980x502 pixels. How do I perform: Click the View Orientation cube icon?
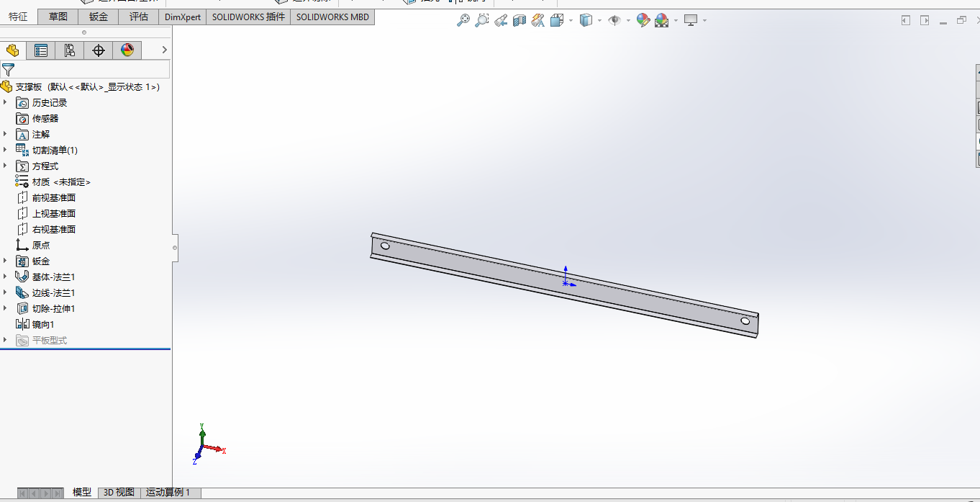(557, 20)
